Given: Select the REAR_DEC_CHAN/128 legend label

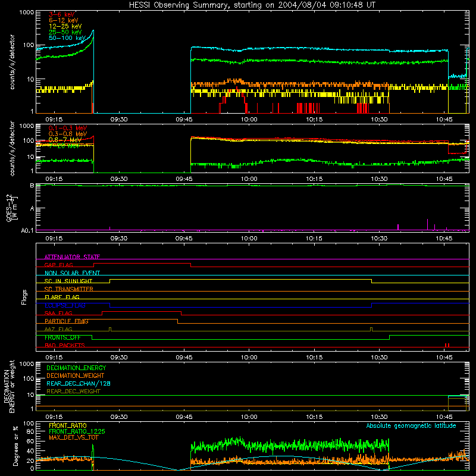Looking at the screenshot, I should point(79,383).
